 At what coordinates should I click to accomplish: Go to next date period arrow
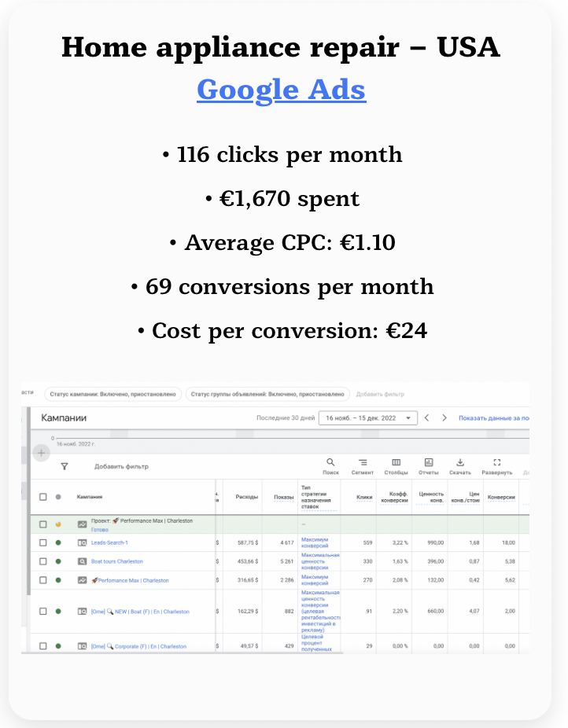tap(444, 418)
